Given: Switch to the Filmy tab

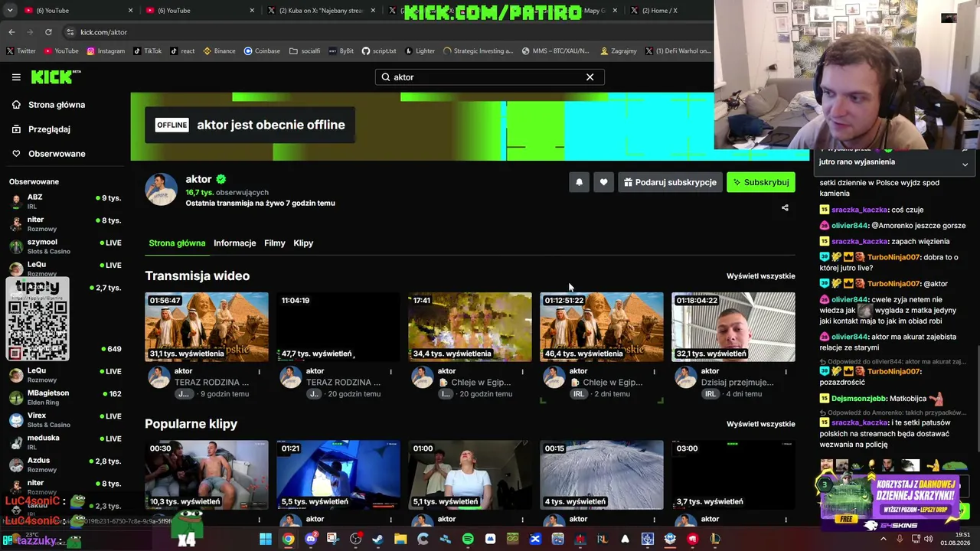Looking at the screenshot, I should [x=274, y=243].
